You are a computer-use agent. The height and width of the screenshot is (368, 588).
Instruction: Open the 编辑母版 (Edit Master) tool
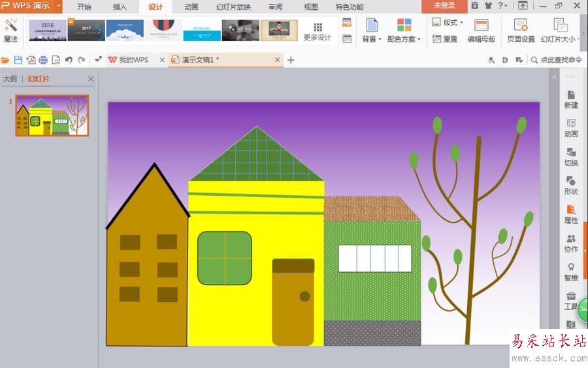481,31
